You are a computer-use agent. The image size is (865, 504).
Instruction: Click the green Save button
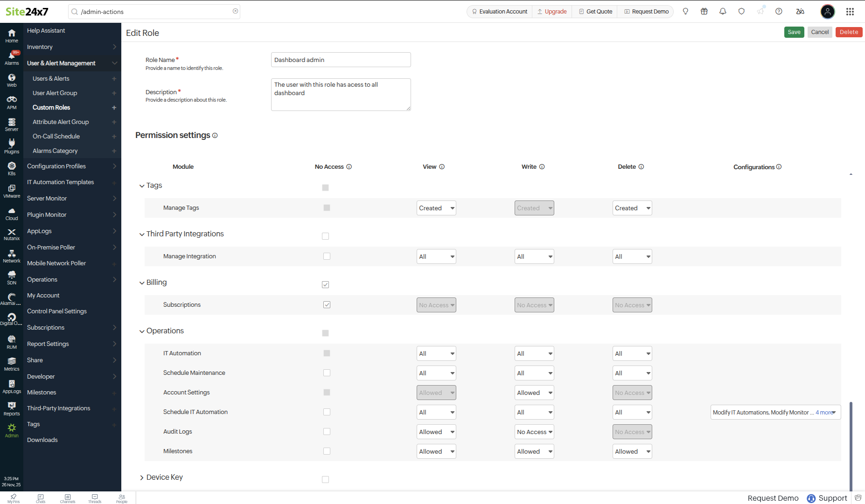[794, 32]
